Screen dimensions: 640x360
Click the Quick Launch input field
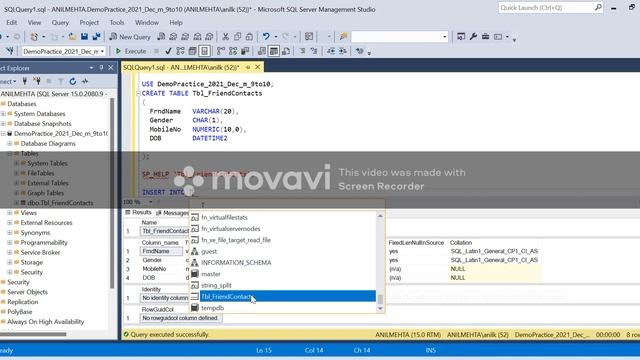coord(546,8)
